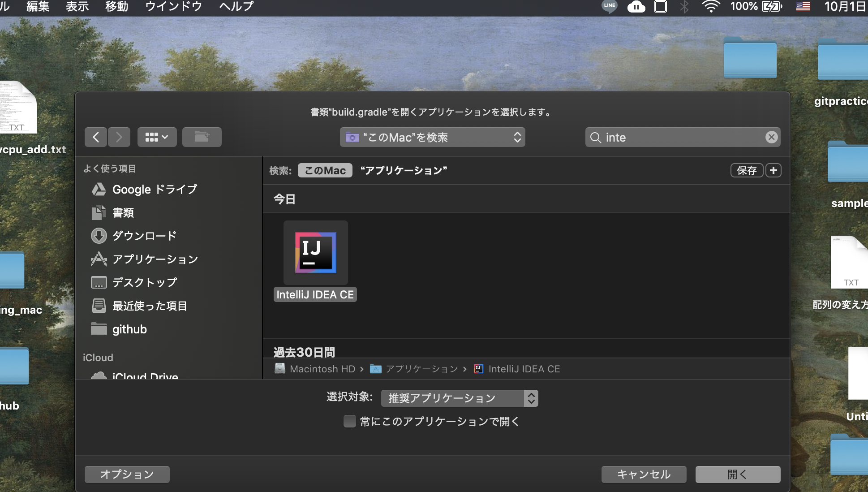Click the search field containing inte
The height and width of the screenshot is (492, 868).
tap(683, 137)
